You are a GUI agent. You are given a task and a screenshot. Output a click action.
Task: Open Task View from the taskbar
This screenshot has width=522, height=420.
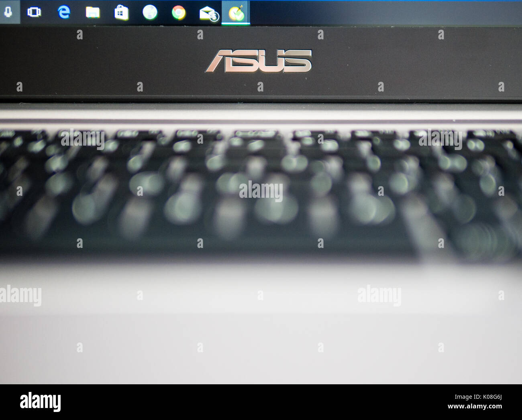tap(34, 12)
